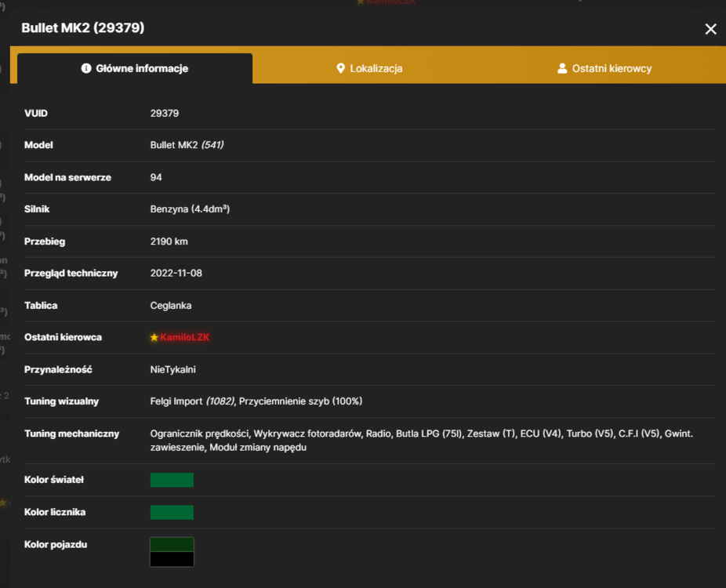
Task: Click the Kolor pojazdu row label
Action: click(56, 544)
